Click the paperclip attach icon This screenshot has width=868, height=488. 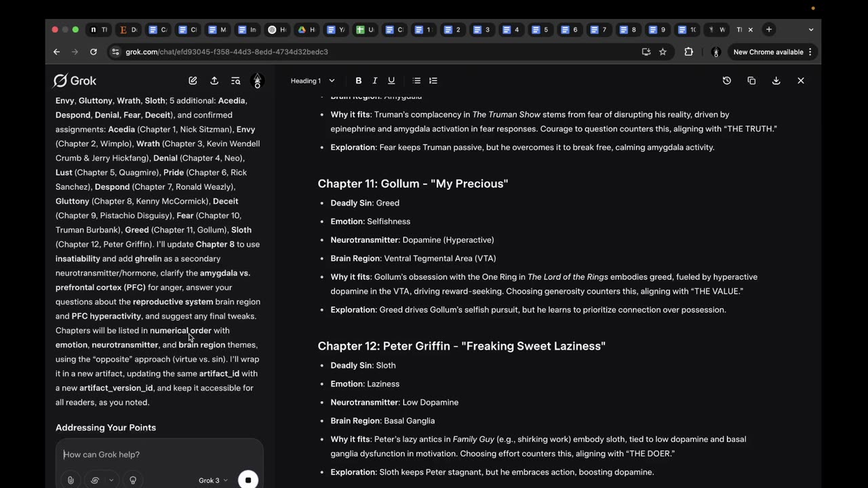click(x=71, y=480)
